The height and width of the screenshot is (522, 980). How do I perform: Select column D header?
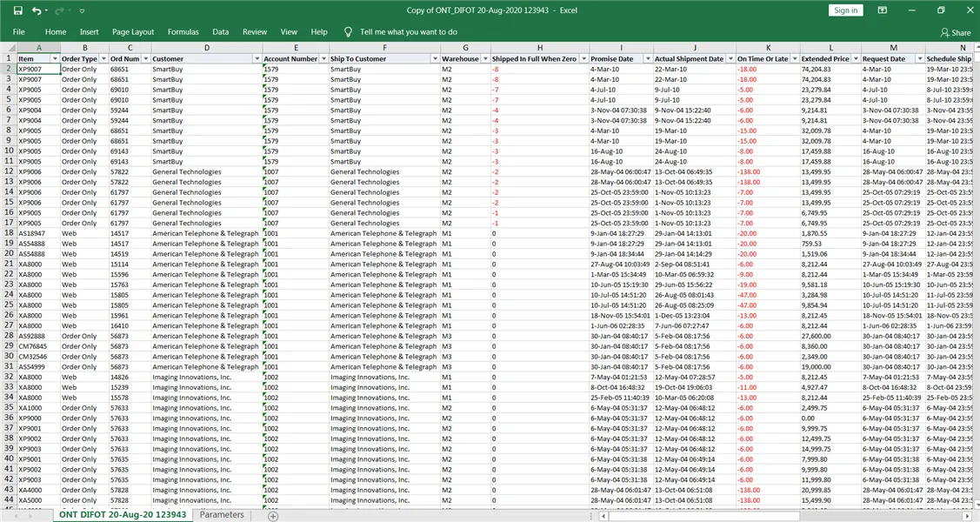pyautogui.click(x=206, y=48)
